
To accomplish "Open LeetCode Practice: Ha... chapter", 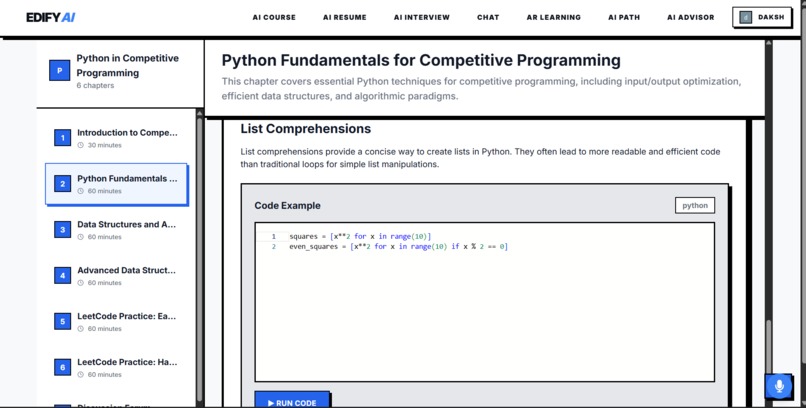I will (x=117, y=367).
